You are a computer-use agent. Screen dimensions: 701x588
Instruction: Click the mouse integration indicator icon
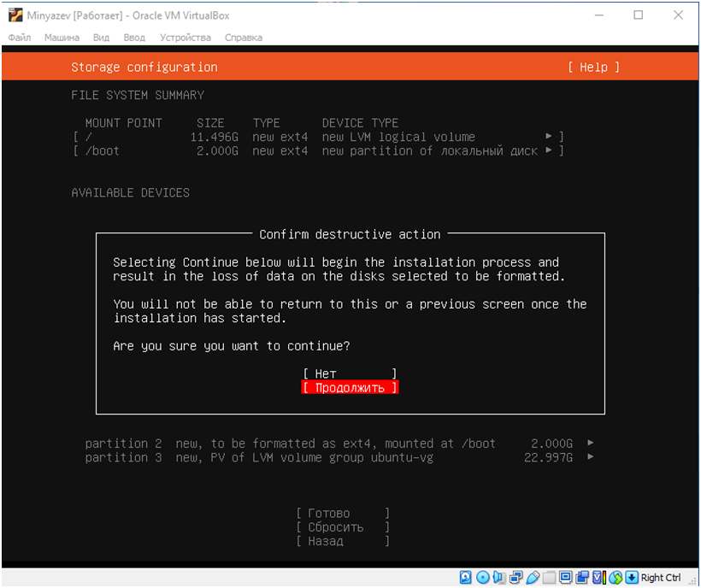(x=616, y=577)
